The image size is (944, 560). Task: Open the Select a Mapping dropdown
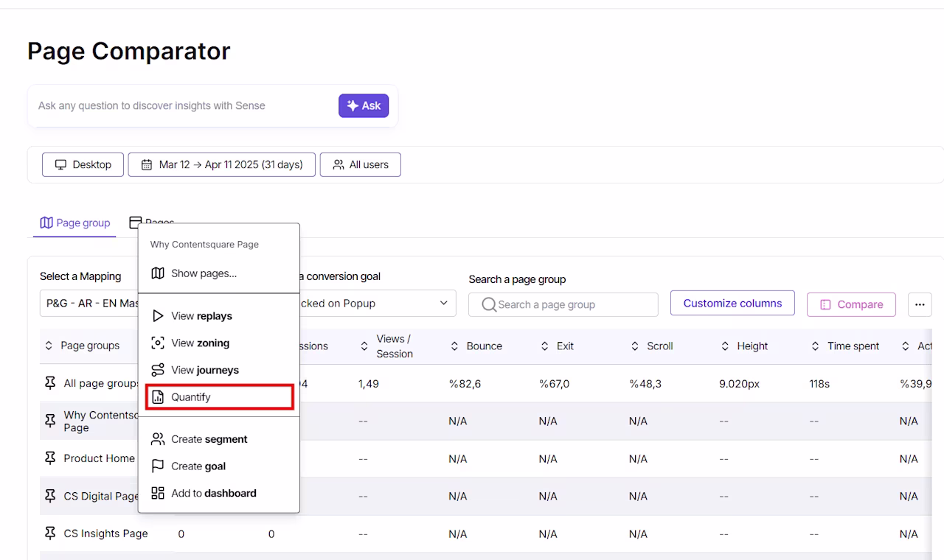(x=89, y=303)
